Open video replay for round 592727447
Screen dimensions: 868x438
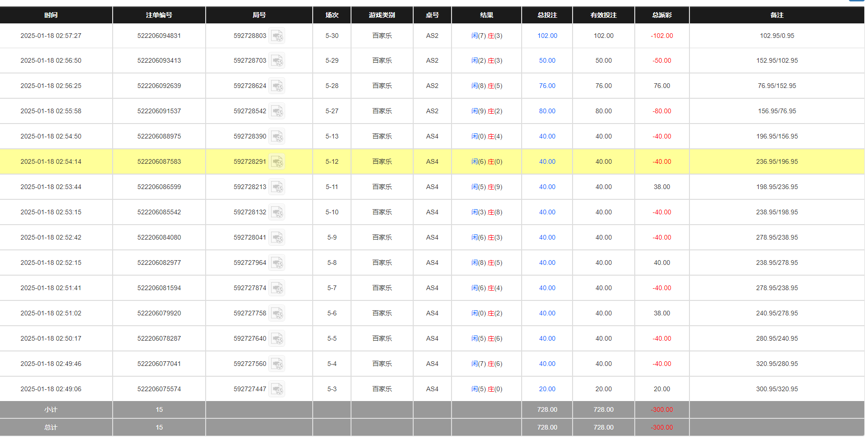(277, 389)
